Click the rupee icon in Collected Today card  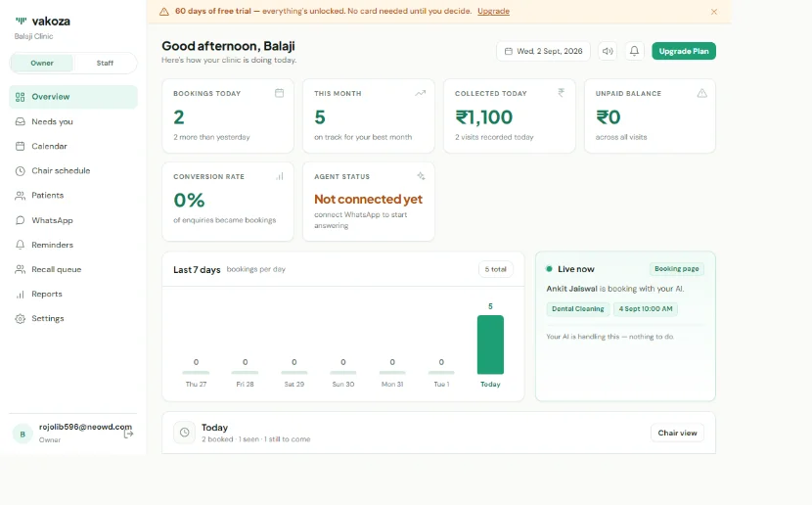pos(561,93)
